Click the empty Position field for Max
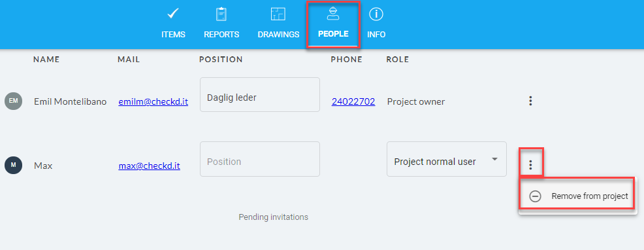The height and width of the screenshot is (250, 644). point(259,160)
